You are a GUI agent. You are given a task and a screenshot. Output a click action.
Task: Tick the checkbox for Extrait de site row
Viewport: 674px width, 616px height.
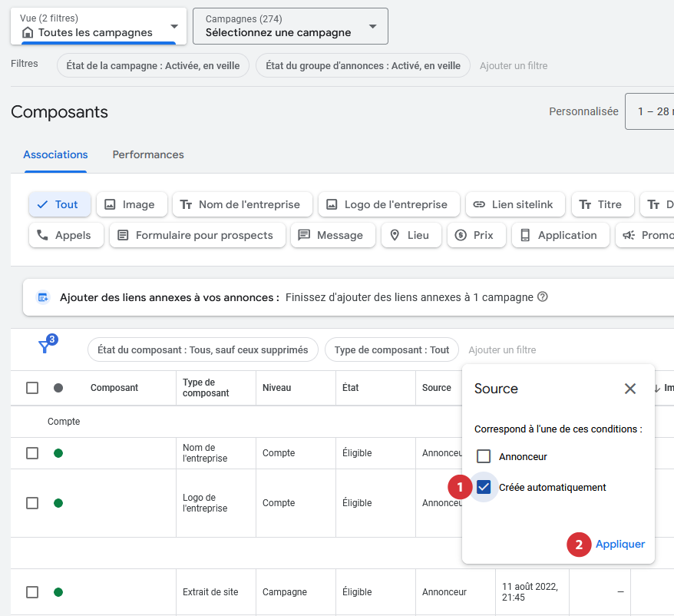(x=32, y=592)
